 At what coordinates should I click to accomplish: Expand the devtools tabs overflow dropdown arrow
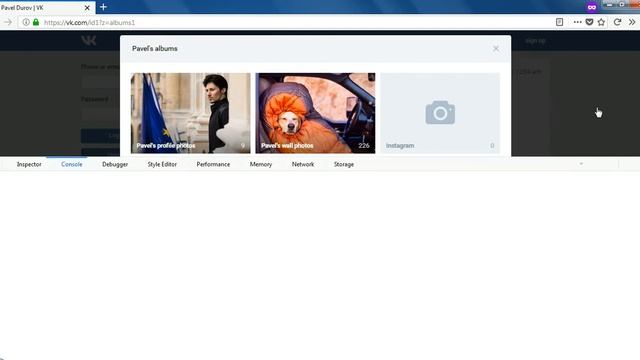581,164
